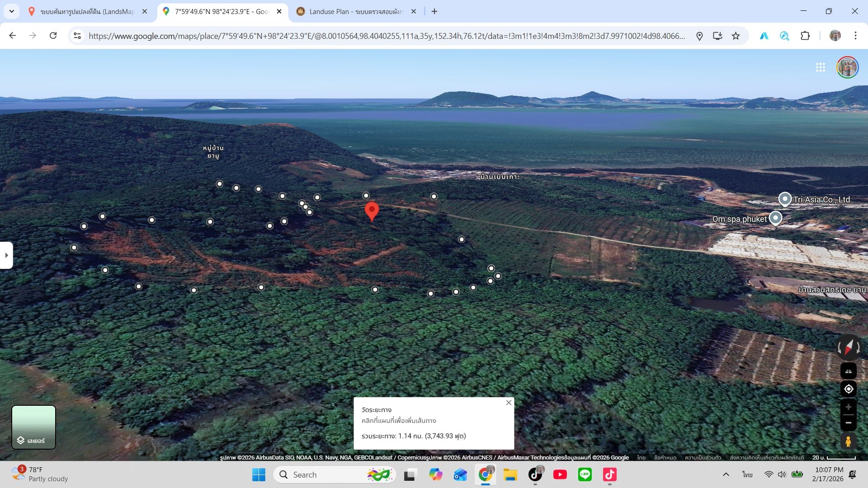Go forward in browser history
Viewport: 868px width, 488px height.
pos(33,36)
